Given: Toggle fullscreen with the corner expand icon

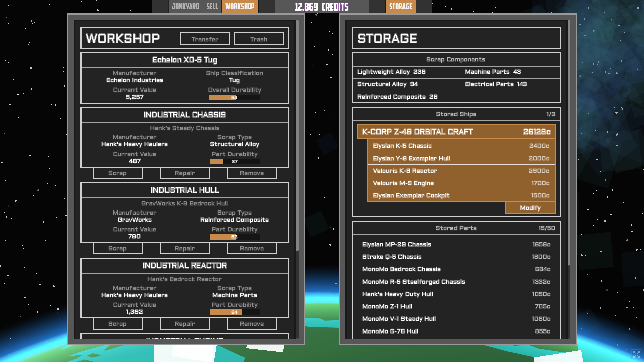Looking at the screenshot, I should pos(636,354).
